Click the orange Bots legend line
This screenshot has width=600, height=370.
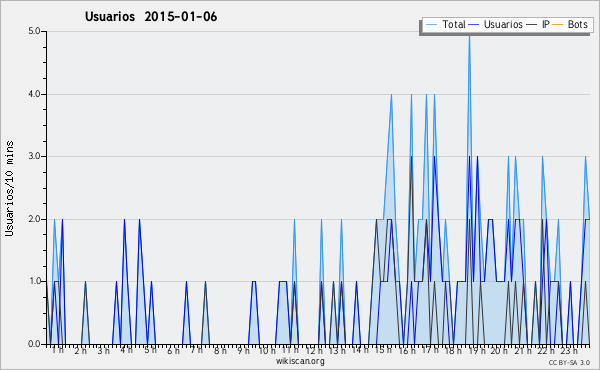click(558, 25)
